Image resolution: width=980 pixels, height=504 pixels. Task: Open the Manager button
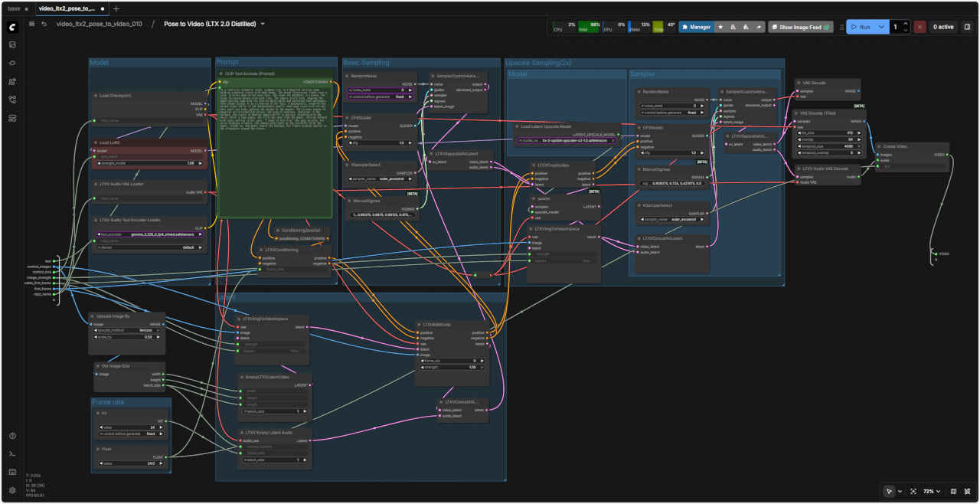pos(696,27)
